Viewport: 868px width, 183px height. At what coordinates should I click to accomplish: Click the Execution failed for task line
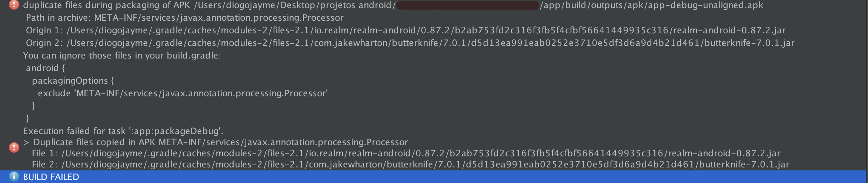123,131
